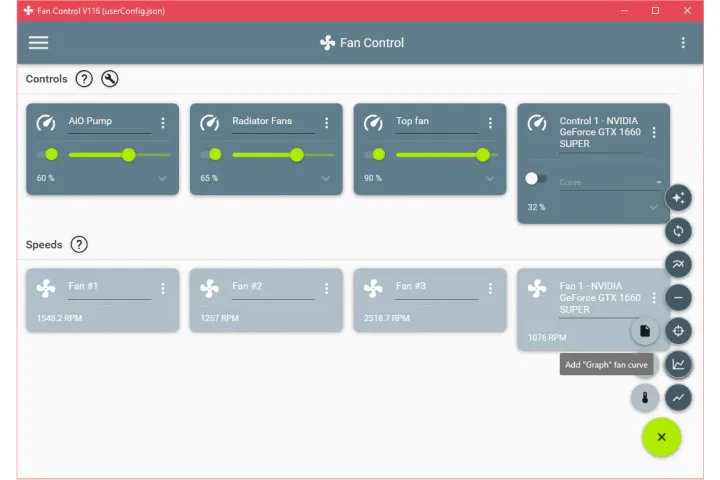Click the target fan curve round button
Screen dimensions: 720x480
678,331
